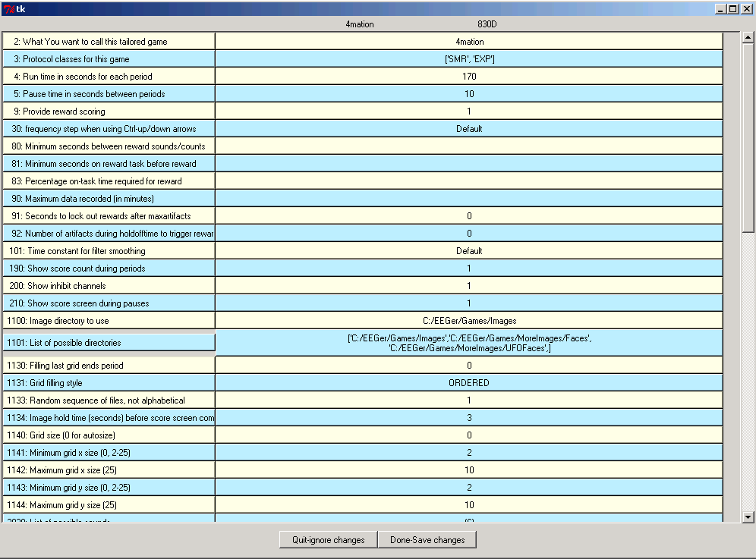
Task: Select value 2 for Minimum grid x size
Action: [x=469, y=453]
